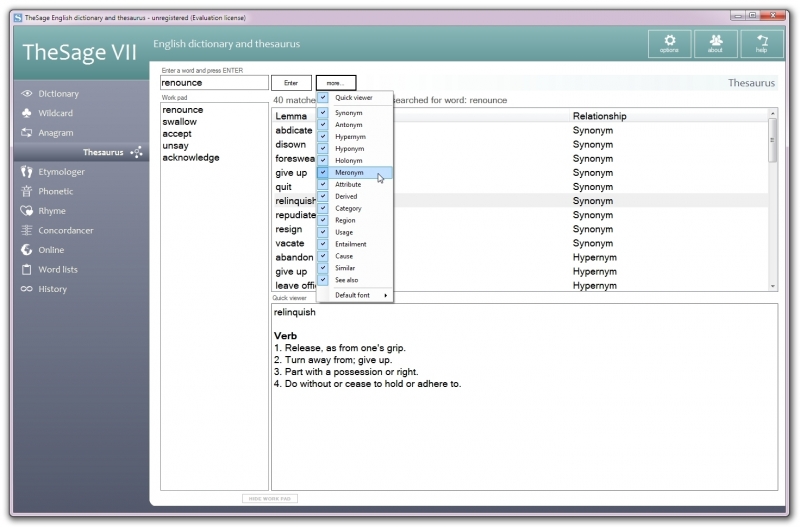Image resolution: width=800 pixels, height=527 pixels.
Task: Select 'acknowledge' in the work pad
Action: coord(191,158)
